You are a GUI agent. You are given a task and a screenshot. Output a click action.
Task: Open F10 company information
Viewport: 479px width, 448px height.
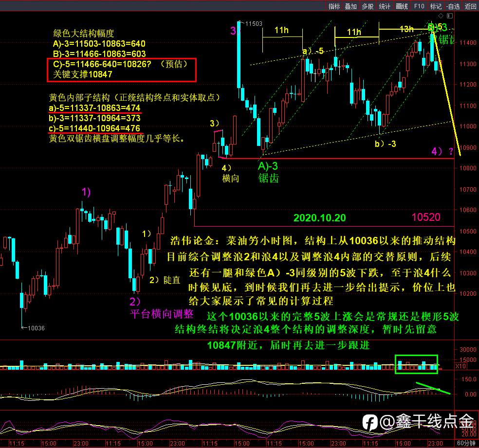pos(419,6)
